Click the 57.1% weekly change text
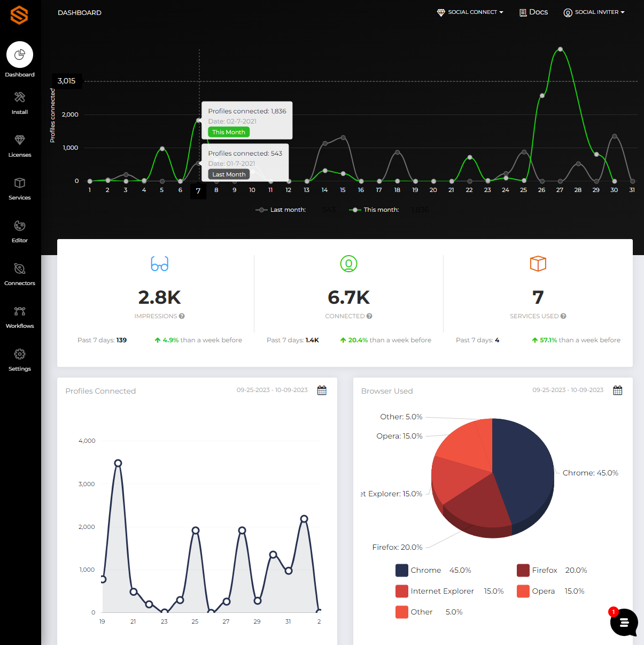 tap(576, 340)
